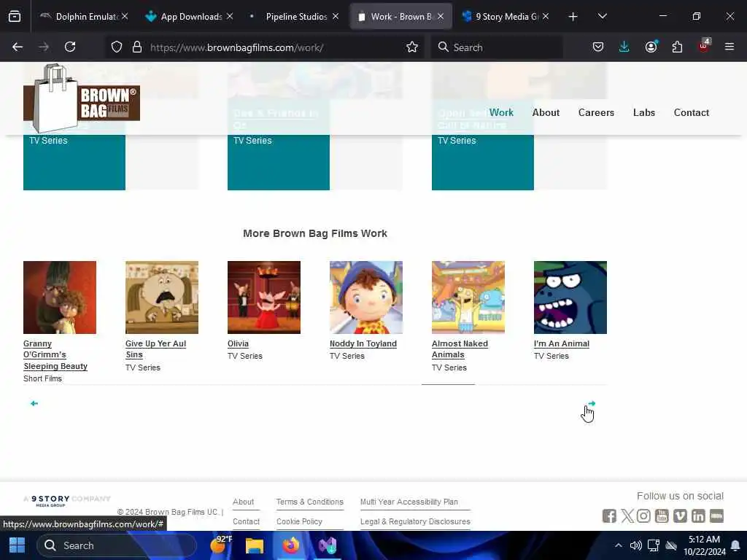Screen dimensions: 747x560
Task: Open Give Up Yer Aul Sins link
Action: click(x=155, y=349)
